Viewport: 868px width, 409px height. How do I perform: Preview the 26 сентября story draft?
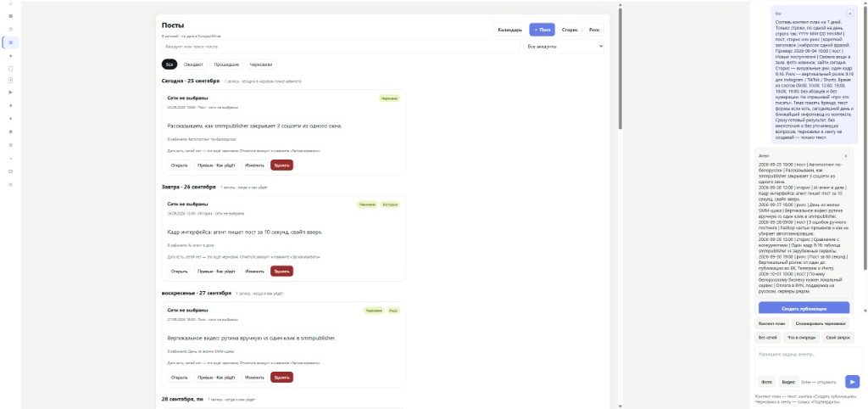click(x=216, y=271)
